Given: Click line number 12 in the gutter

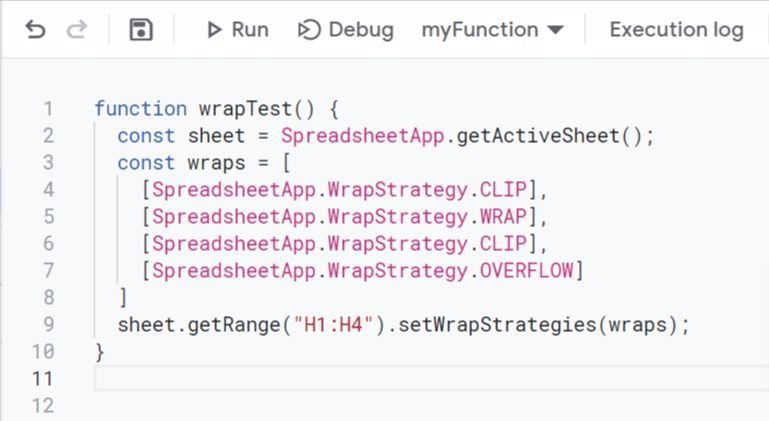Looking at the screenshot, I should [x=42, y=406].
